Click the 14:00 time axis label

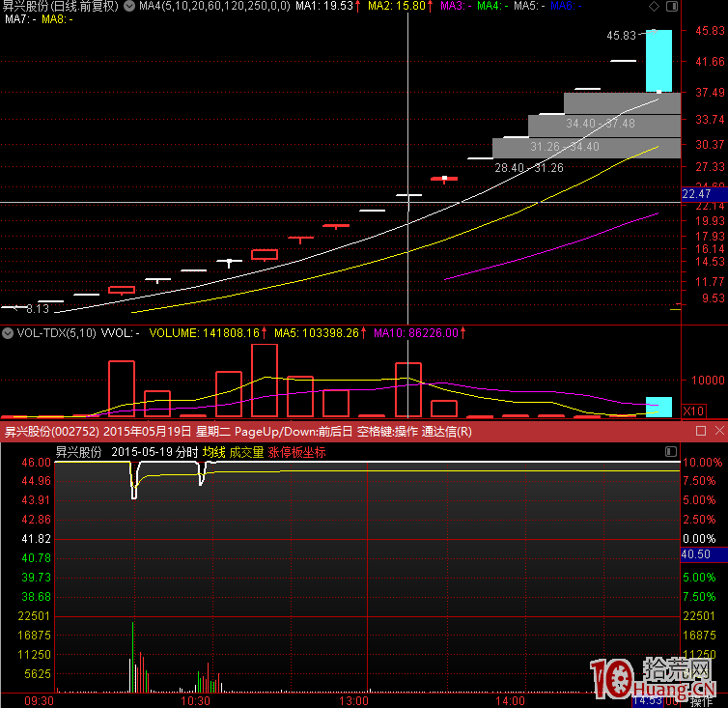coord(510,701)
